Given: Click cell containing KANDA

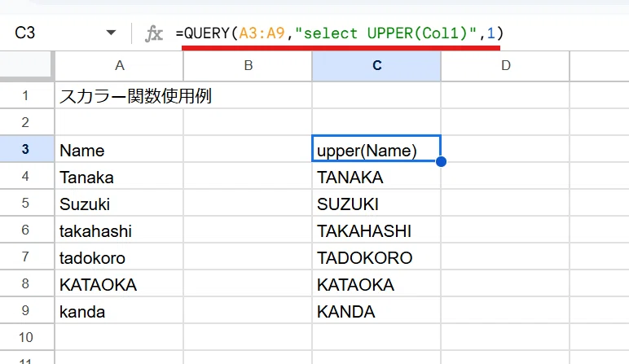Looking at the screenshot, I should pyautogui.click(x=376, y=310).
